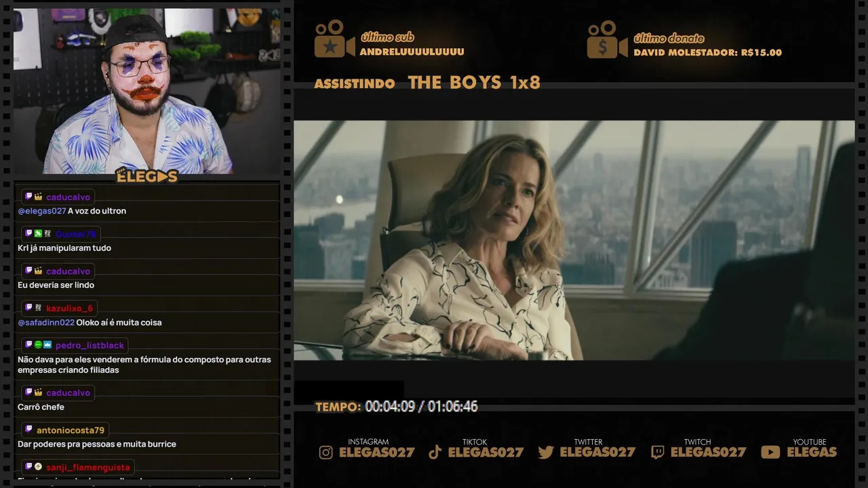Click caducalvo name above 'Carrô chefe'
This screenshot has height=488, width=868.
(68, 393)
